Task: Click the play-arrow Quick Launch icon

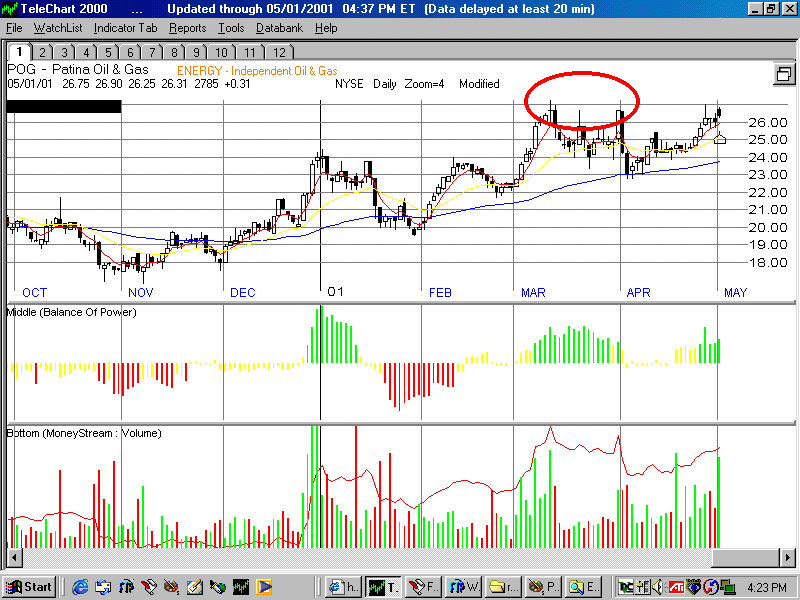Action: (264, 587)
